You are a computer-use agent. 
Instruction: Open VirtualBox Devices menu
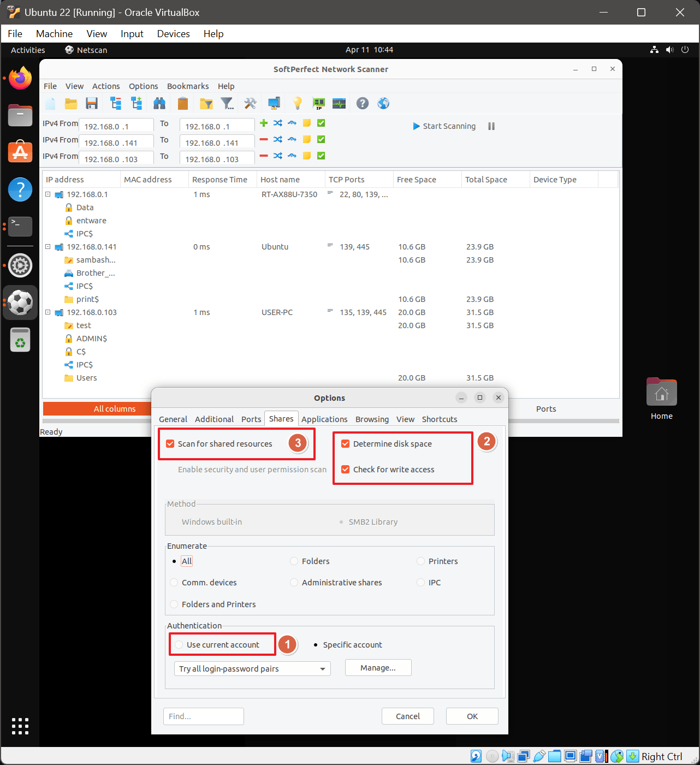coord(174,34)
